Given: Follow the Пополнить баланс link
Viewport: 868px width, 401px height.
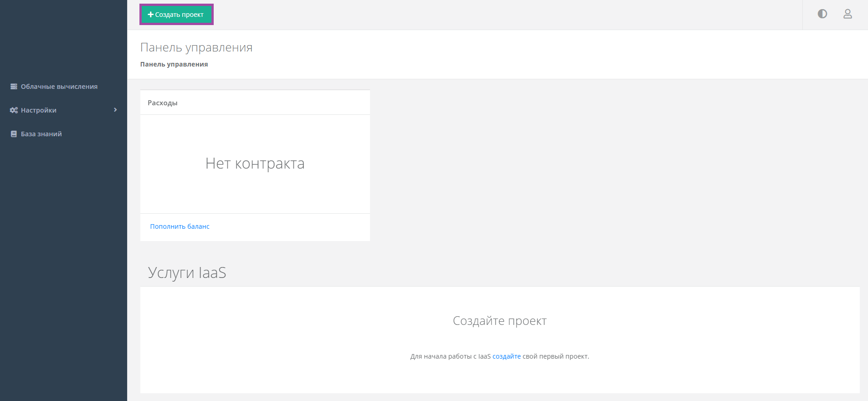Looking at the screenshot, I should point(180,226).
